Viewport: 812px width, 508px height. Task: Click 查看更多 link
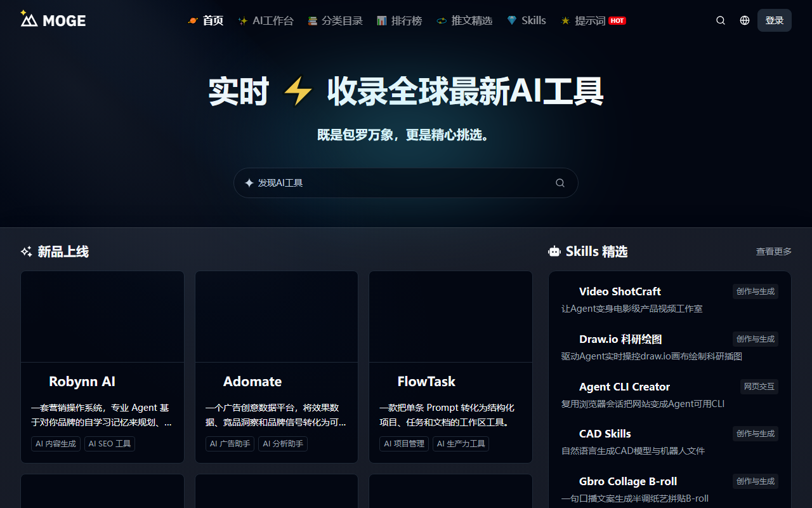tap(774, 251)
